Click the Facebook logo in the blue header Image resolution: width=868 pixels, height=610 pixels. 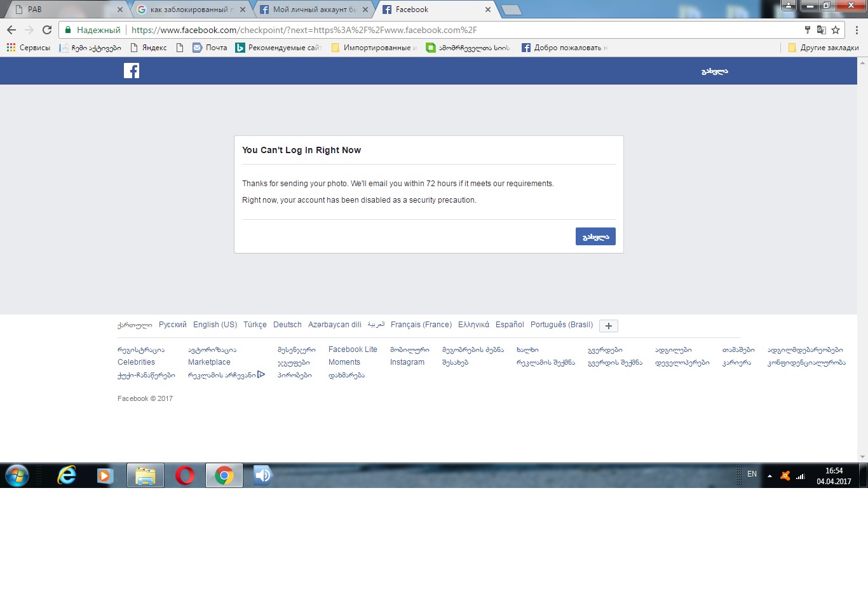pyautogui.click(x=132, y=71)
